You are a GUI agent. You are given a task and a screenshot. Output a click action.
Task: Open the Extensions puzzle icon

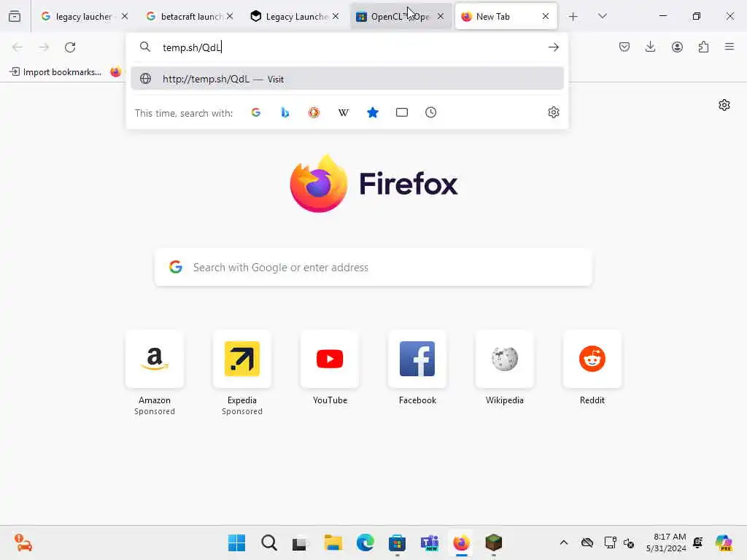(x=703, y=47)
